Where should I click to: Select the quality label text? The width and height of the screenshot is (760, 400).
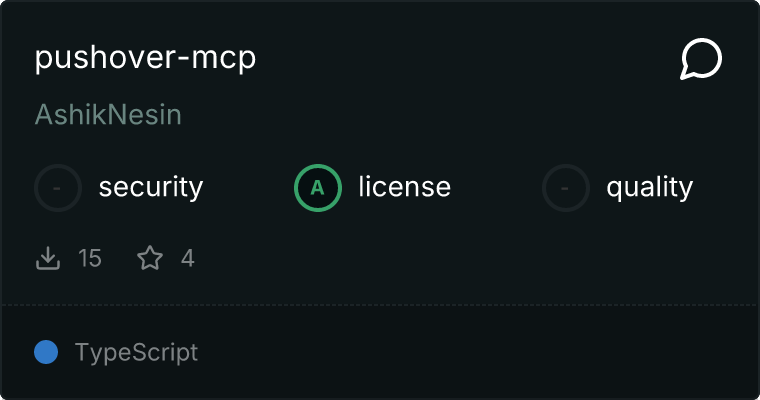[649, 188]
